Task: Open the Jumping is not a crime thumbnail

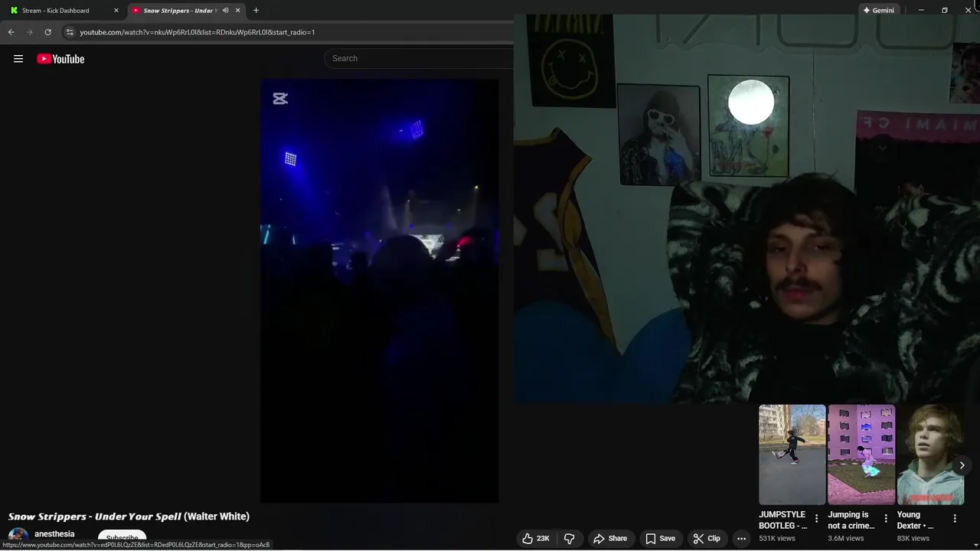Action: point(861,455)
